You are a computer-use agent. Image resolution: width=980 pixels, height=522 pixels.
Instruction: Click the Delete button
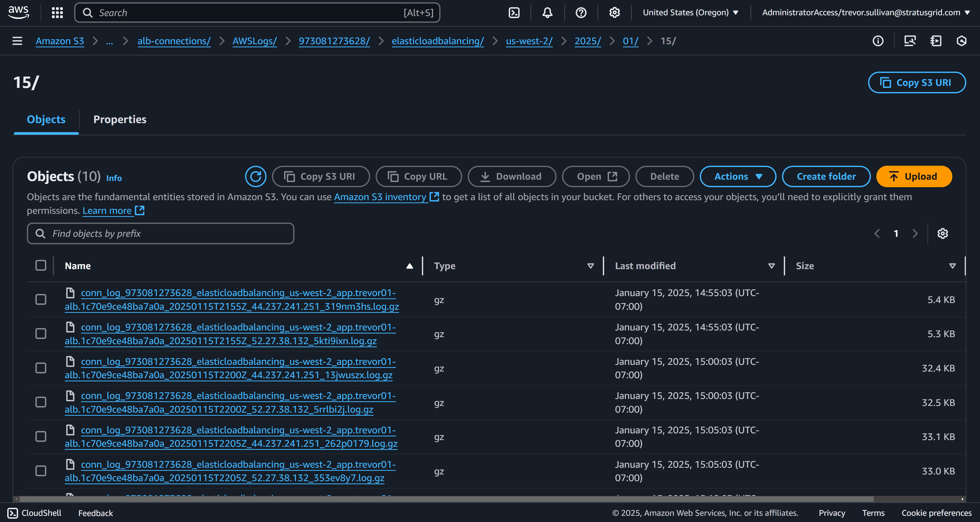click(664, 177)
